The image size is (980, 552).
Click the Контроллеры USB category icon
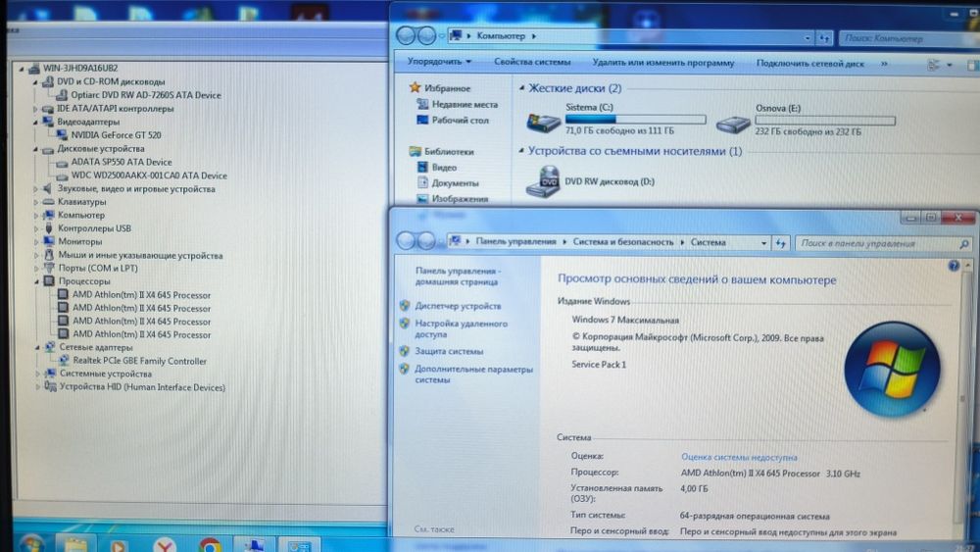49,228
